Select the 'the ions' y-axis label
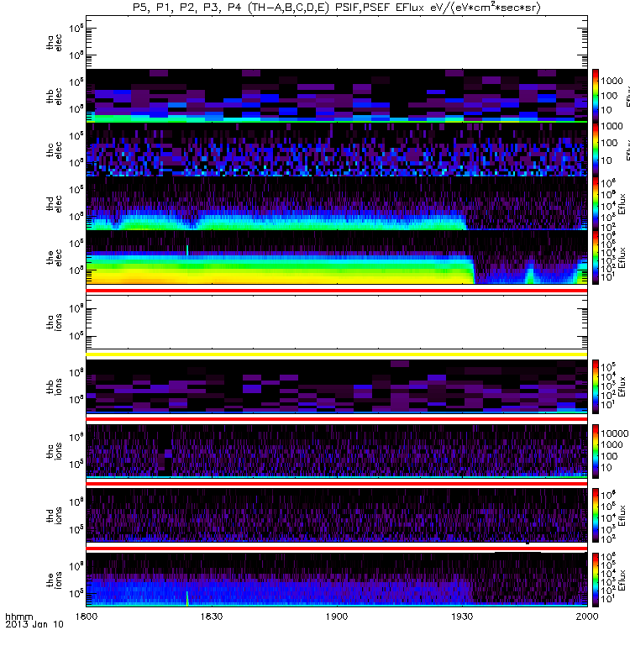The image size is (630, 672). (x=55, y=580)
